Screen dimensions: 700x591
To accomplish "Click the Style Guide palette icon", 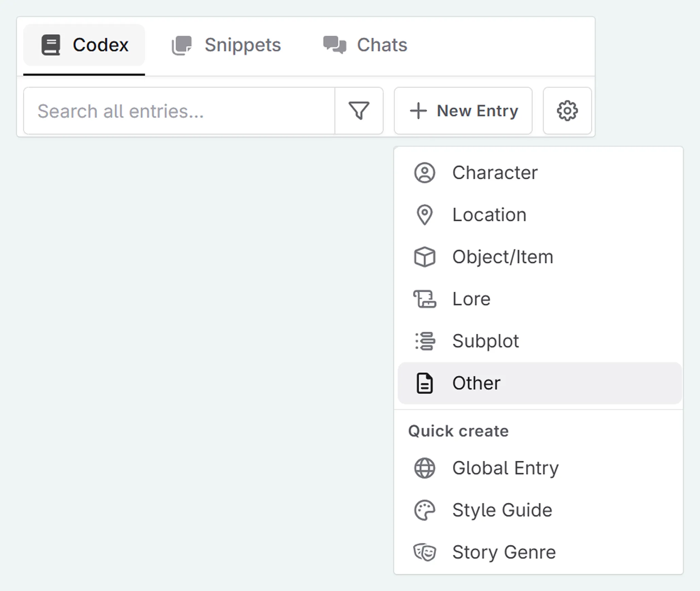I will coord(425,510).
